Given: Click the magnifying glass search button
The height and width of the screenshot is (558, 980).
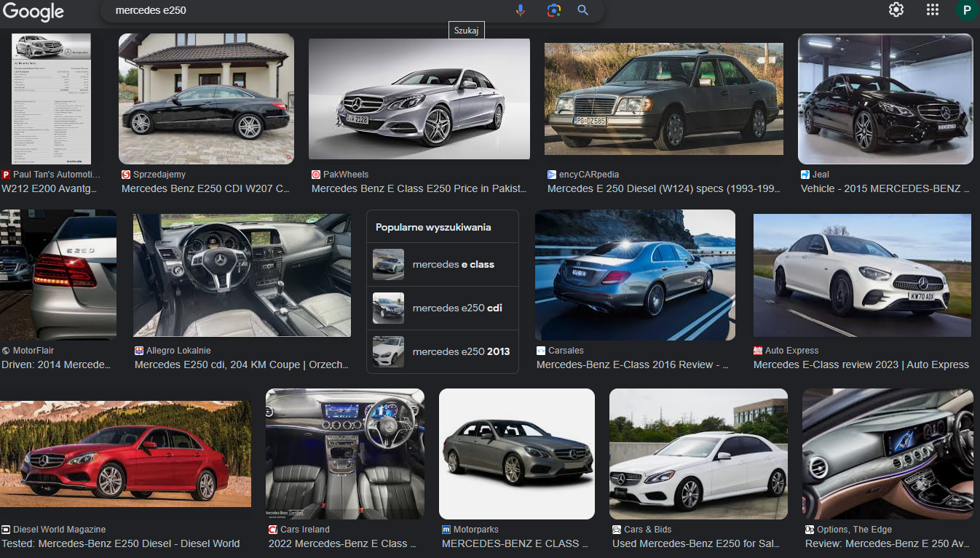Looking at the screenshot, I should coord(582,10).
